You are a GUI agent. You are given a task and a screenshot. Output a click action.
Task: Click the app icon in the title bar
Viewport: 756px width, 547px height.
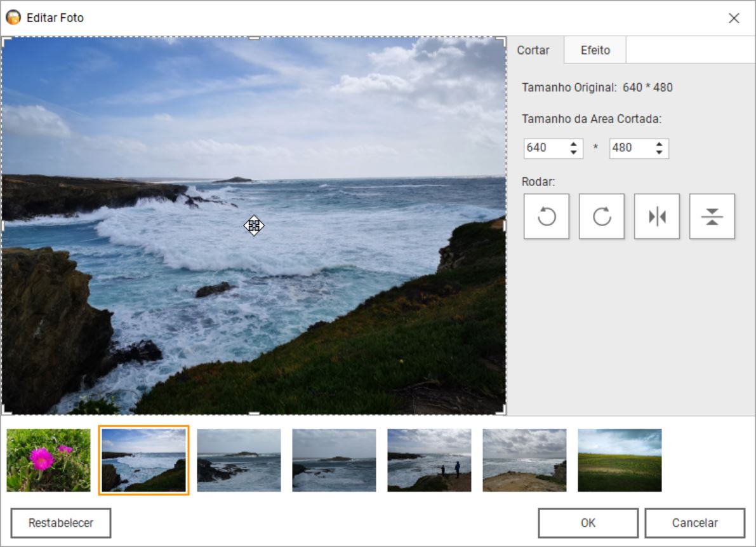pyautogui.click(x=13, y=18)
